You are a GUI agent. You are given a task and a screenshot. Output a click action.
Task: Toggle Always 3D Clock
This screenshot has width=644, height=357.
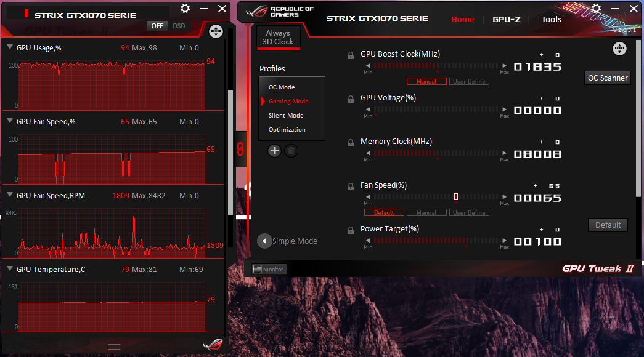click(x=278, y=38)
